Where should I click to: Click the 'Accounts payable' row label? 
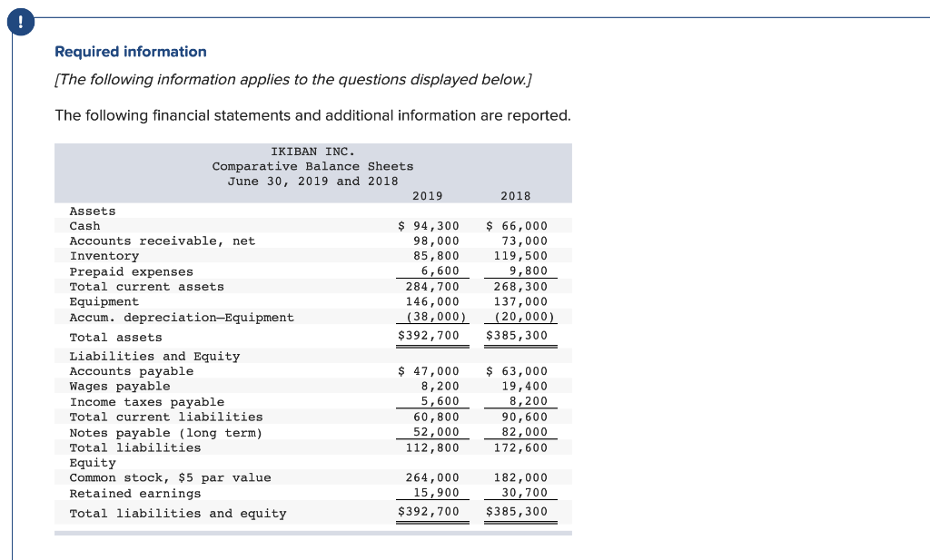click(x=132, y=371)
